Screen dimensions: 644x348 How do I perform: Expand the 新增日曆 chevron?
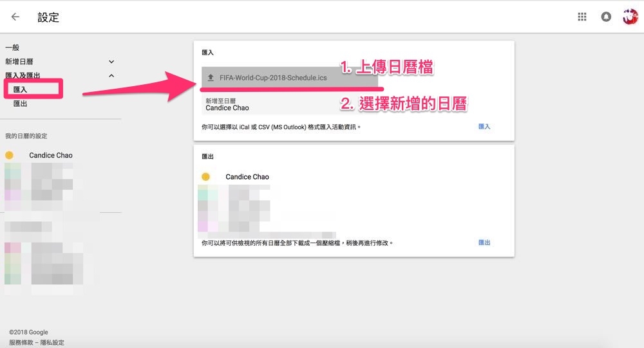click(x=111, y=62)
